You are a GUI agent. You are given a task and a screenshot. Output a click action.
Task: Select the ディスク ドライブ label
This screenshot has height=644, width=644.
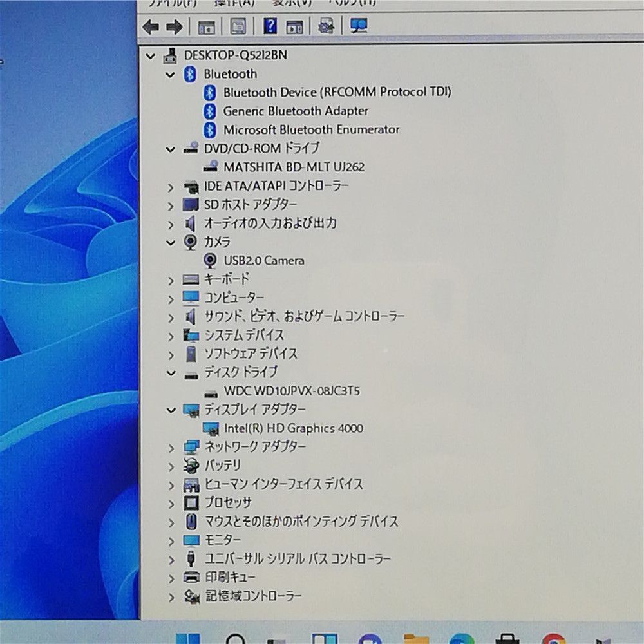241,372
